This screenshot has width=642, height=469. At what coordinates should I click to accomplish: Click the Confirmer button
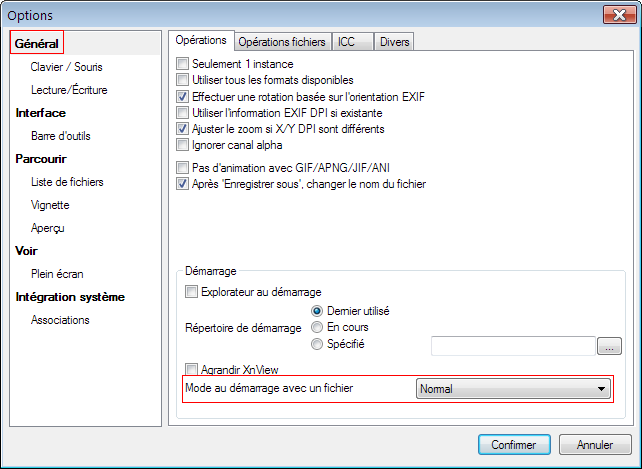click(x=514, y=444)
